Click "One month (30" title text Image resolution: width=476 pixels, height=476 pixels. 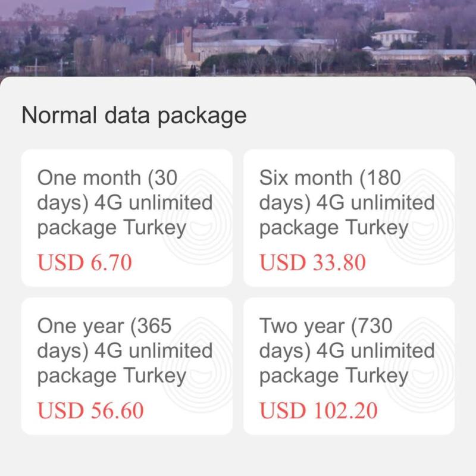[108, 177]
